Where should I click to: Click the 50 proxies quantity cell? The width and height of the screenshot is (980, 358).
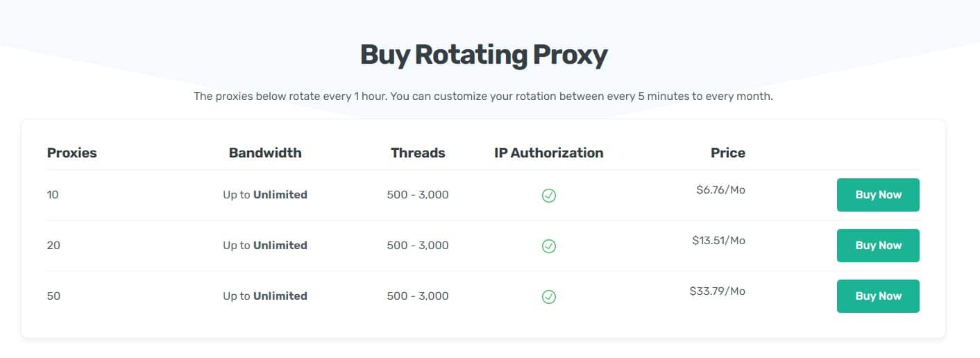tap(53, 296)
